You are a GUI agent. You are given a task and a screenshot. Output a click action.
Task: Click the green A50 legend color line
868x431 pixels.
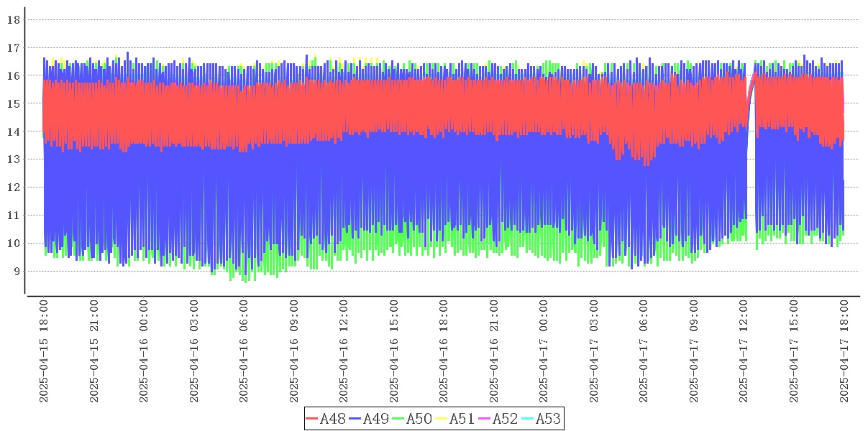coord(398,419)
